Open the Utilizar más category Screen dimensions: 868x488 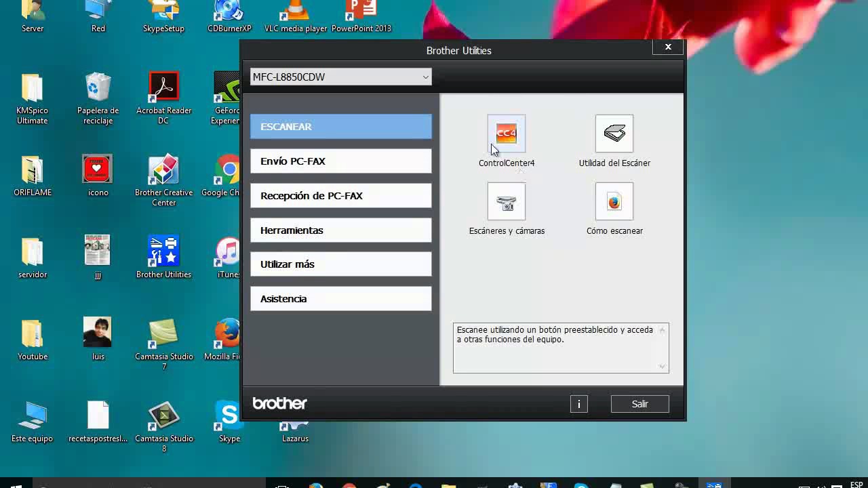coord(340,264)
